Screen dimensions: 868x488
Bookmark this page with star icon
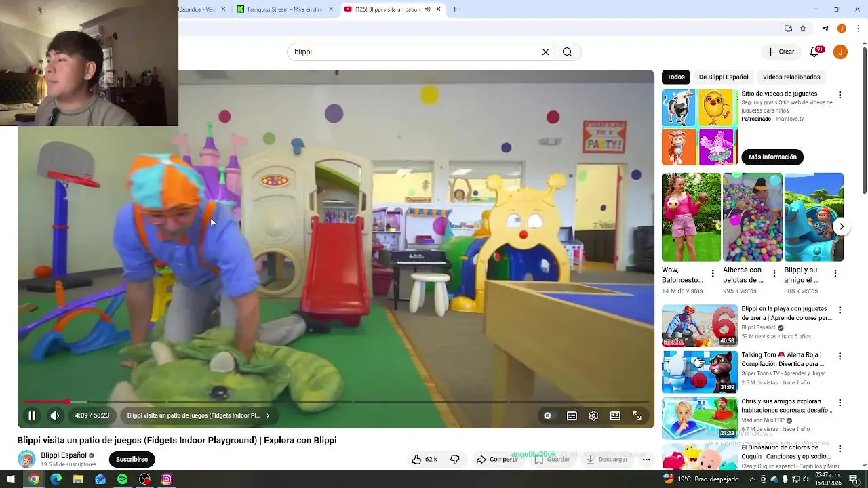click(x=803, y=28)
